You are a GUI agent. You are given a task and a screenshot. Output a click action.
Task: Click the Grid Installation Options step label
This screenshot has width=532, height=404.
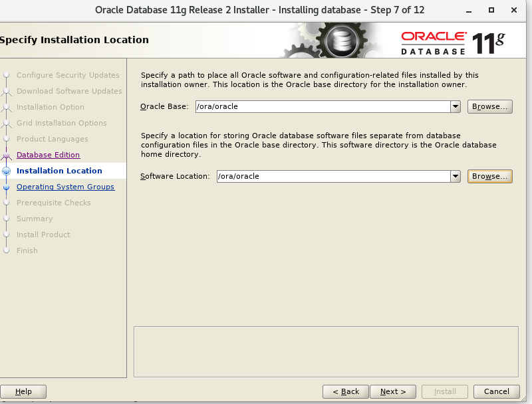click(x=61, y=123)
